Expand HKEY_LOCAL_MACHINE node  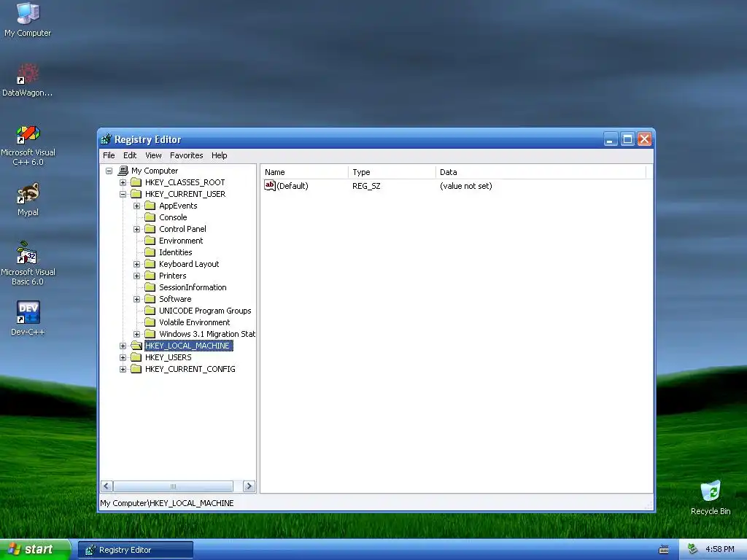[123, 346]
